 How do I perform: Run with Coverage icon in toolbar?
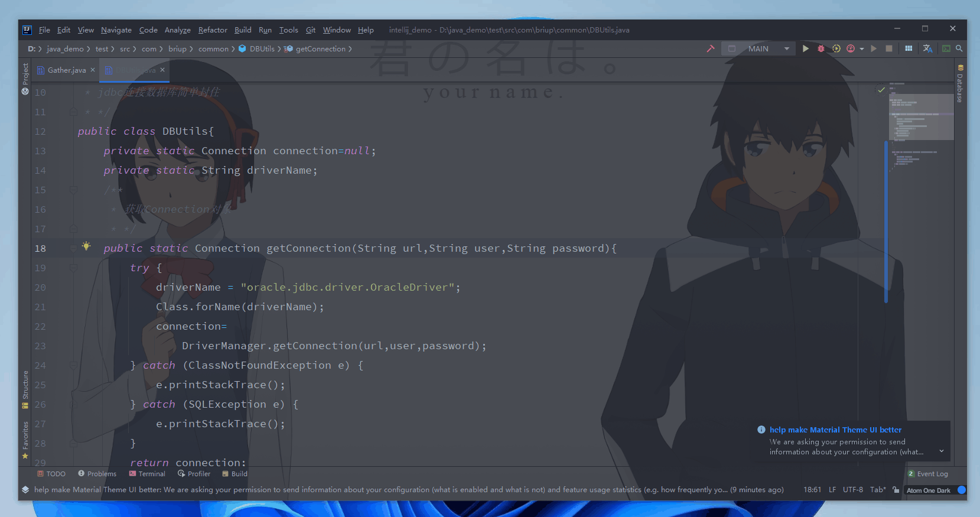836,48
